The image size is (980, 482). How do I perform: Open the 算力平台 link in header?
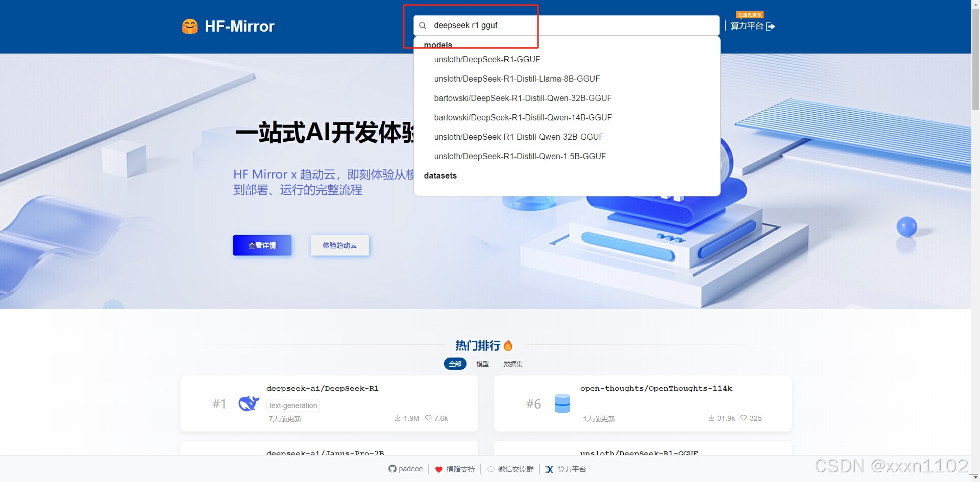pos(747,26)
